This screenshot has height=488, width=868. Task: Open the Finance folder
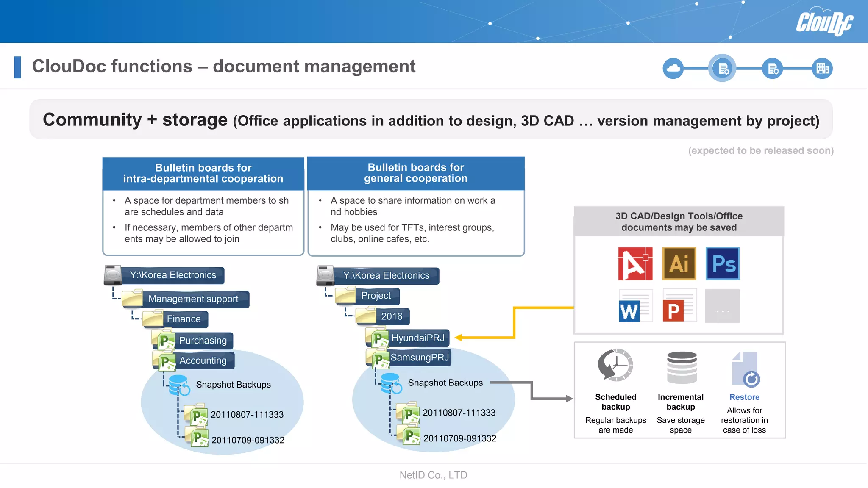(184, 319)
